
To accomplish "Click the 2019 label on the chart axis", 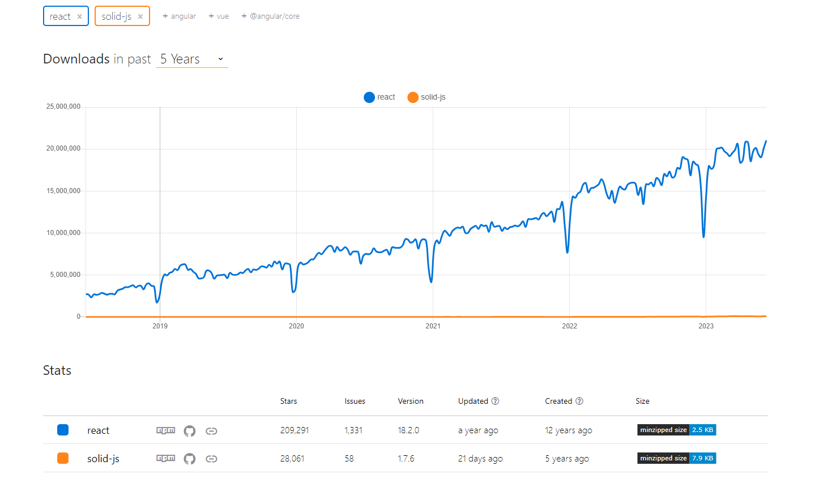I will (x=160, y=326).
